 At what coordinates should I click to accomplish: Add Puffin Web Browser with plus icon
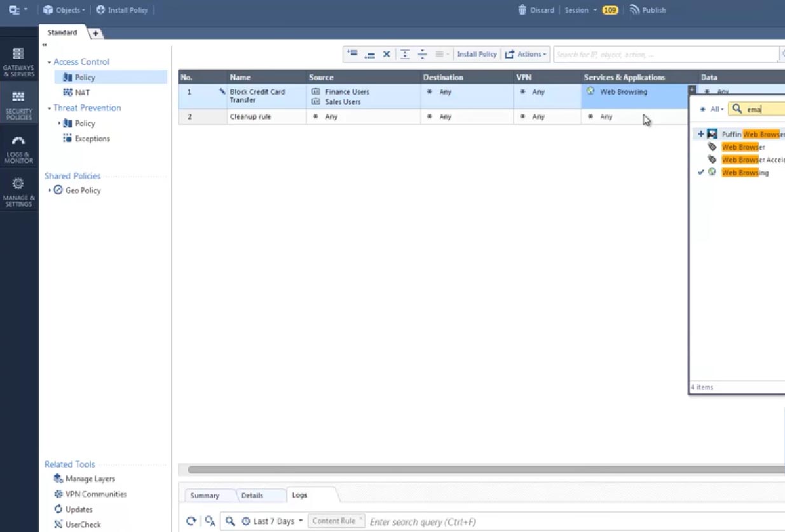pos(700,134)
